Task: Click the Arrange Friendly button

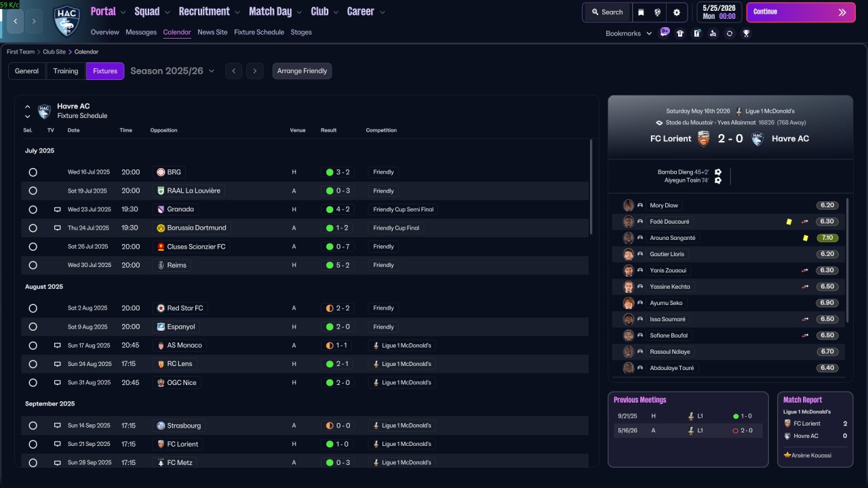Action: click(x=302, y=71)
